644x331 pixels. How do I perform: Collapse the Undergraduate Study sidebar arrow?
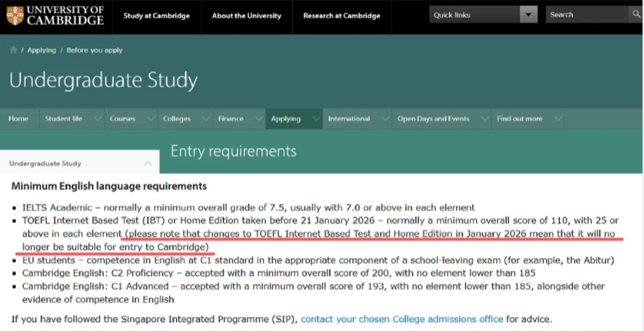point(147,163)
